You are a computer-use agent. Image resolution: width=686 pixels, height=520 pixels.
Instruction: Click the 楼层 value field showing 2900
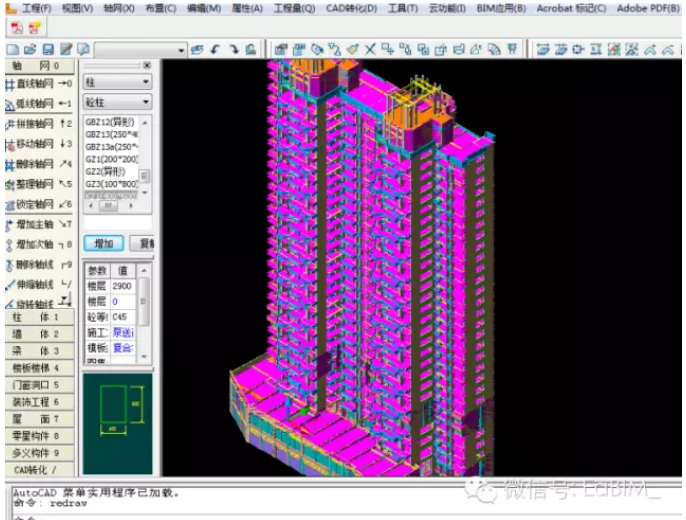pyautogui.click(x=122, y=286)
